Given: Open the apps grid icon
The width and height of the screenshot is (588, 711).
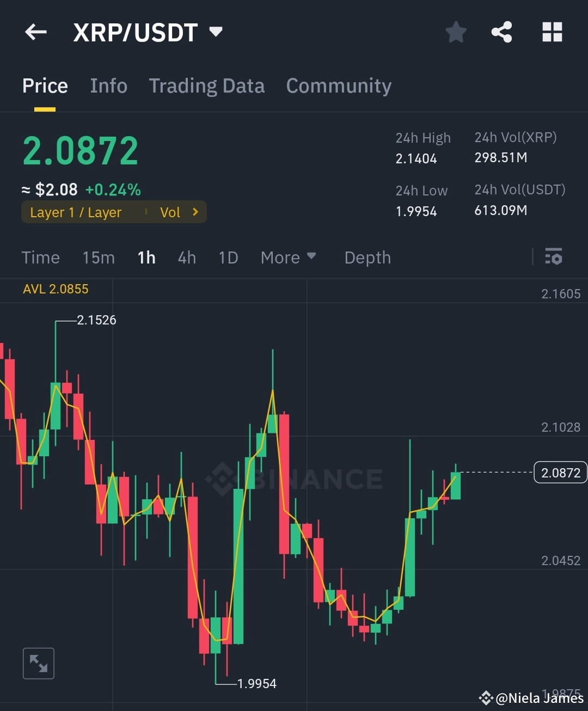Looking at the screenshot, I should point(552,32).
